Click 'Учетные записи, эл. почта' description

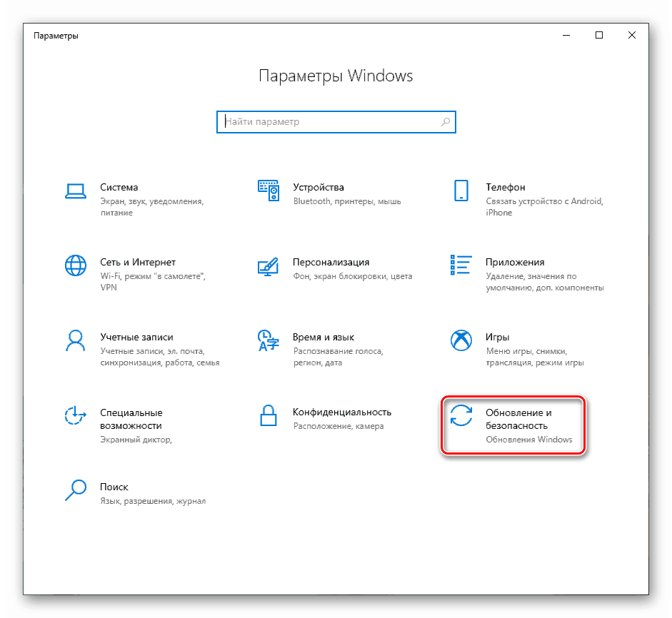point(159,357)
